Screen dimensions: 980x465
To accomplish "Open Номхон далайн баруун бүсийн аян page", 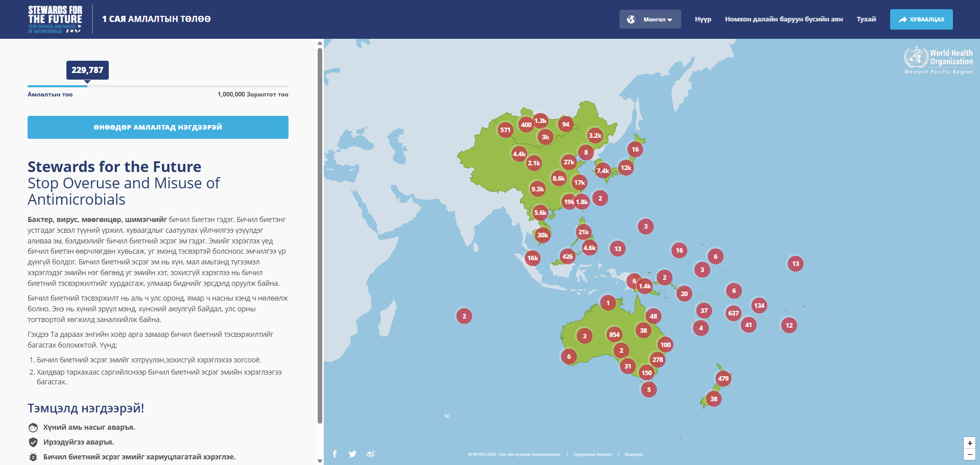I will click(783, 19).
